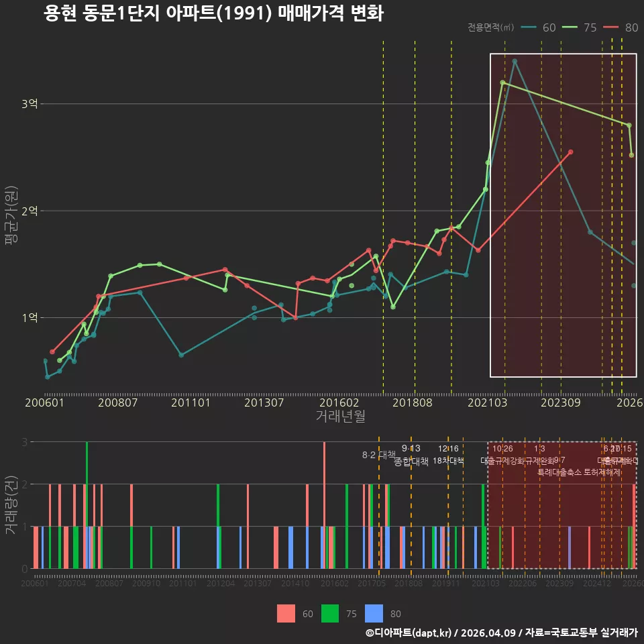This screenshot has height=644, width=644.
Task: Click the 12·16 18차대책 marker label
Action: click(x=448, y=454)
